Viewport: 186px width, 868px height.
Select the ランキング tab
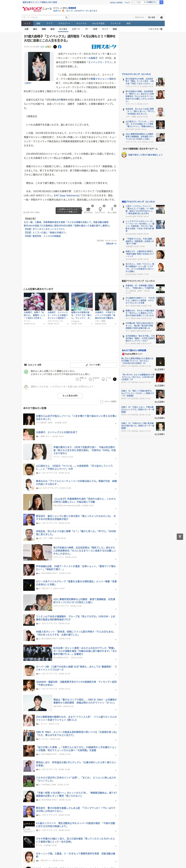point(115,24)
